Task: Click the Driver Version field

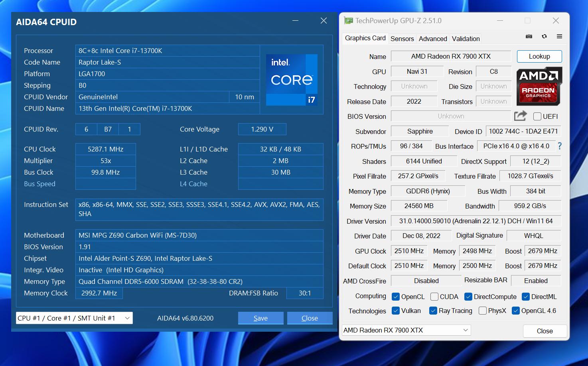Action: point(476,221)
